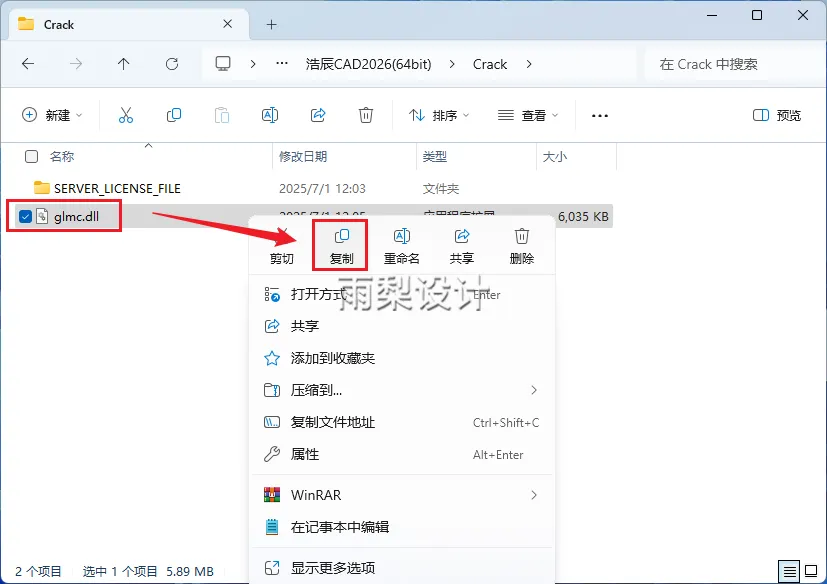Image resolution: width=827 pixels, height=584 pixels.
Task: Expand the hidden breadcrumb path ellipsis
Action: 282,64
